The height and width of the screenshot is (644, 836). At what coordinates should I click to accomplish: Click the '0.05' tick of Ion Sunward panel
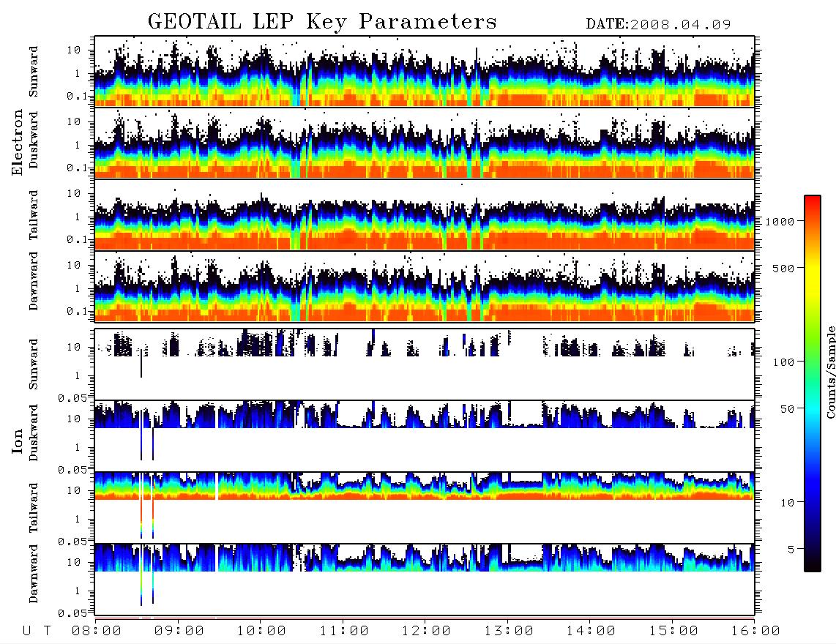[x=72, y=397]
